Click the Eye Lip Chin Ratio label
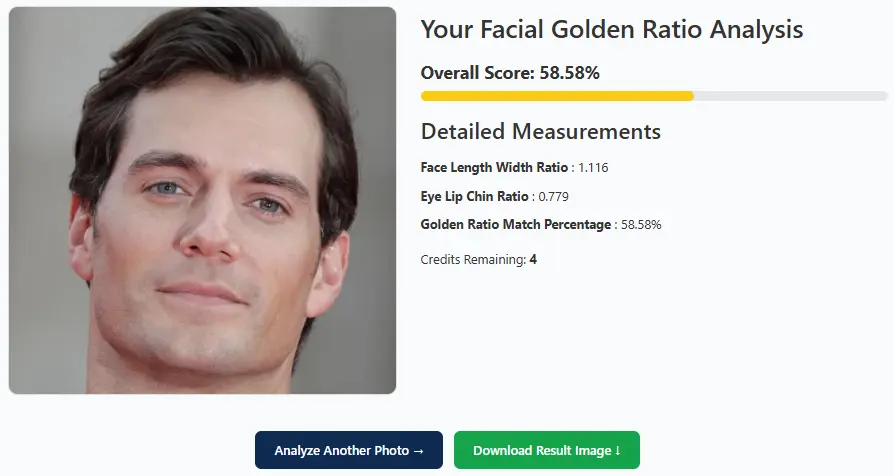 pos(474,196)
